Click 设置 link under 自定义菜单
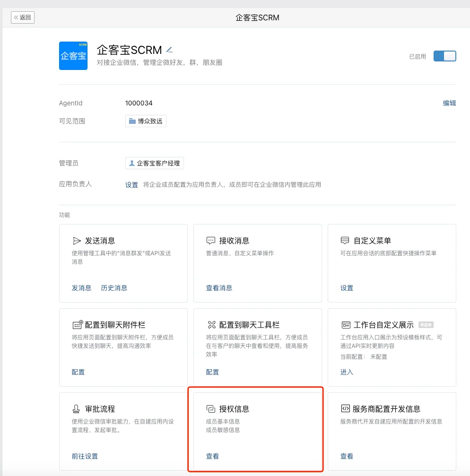Viewport: 470px width, 476px height. click(x=347, y=288)
